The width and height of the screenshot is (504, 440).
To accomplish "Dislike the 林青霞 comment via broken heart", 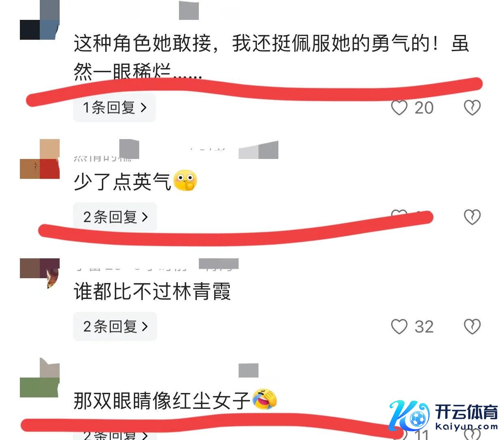I will (x=472, y=326).
